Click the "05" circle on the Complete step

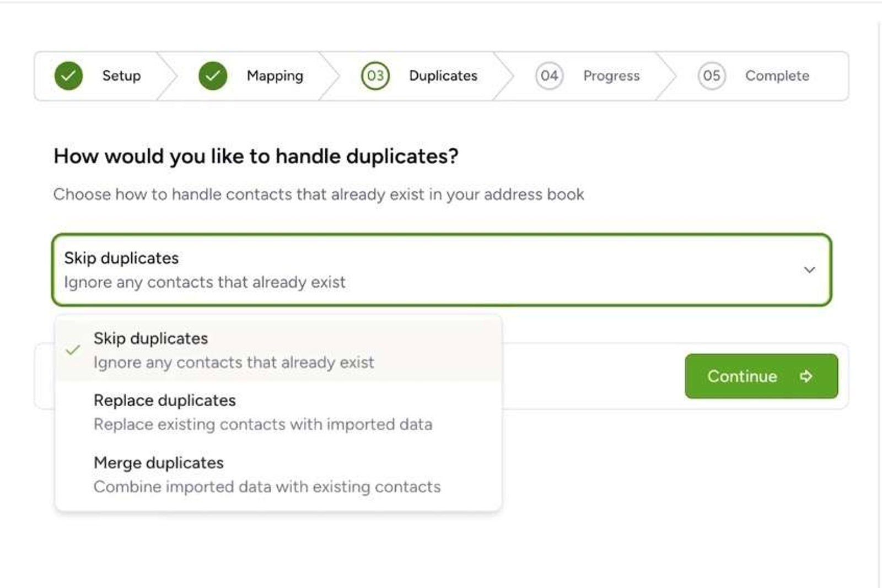(711, 75)
